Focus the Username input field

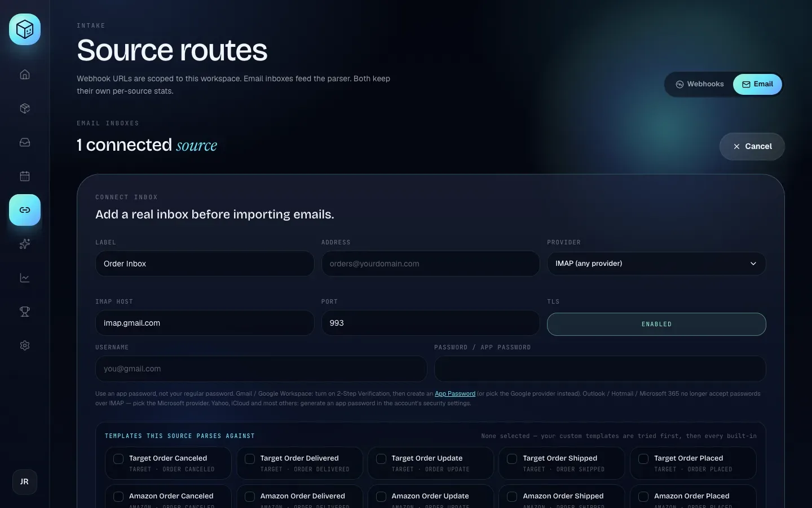tap(261, 369)
